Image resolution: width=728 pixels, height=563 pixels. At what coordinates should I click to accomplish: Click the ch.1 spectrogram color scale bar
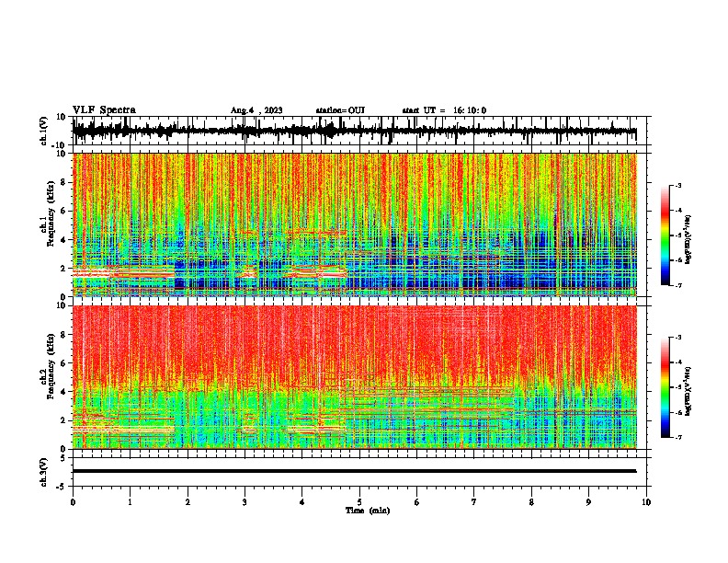pos(665,236)
